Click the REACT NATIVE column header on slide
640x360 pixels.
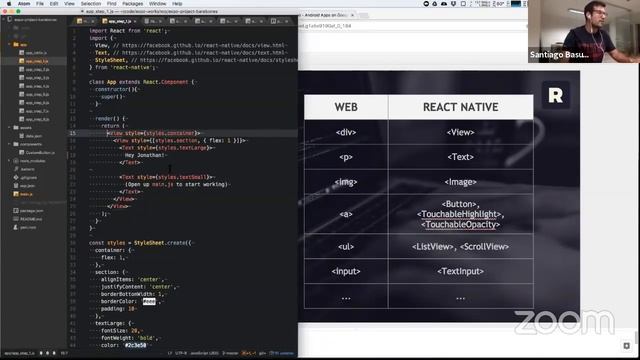[x=460, y=107]
